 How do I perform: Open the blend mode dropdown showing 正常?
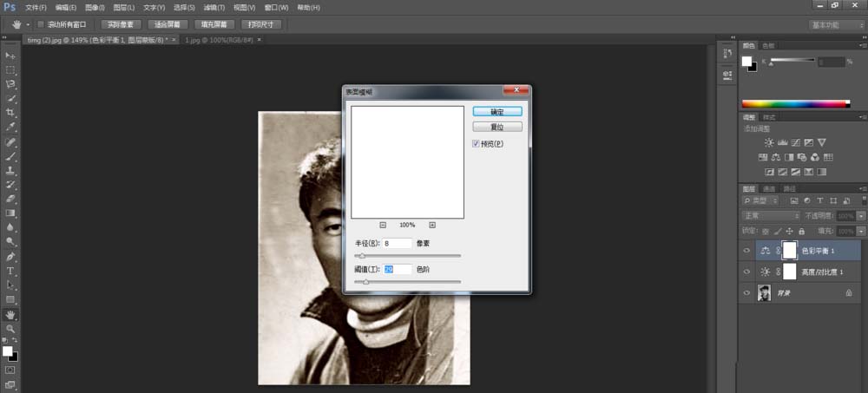point(770,215)
